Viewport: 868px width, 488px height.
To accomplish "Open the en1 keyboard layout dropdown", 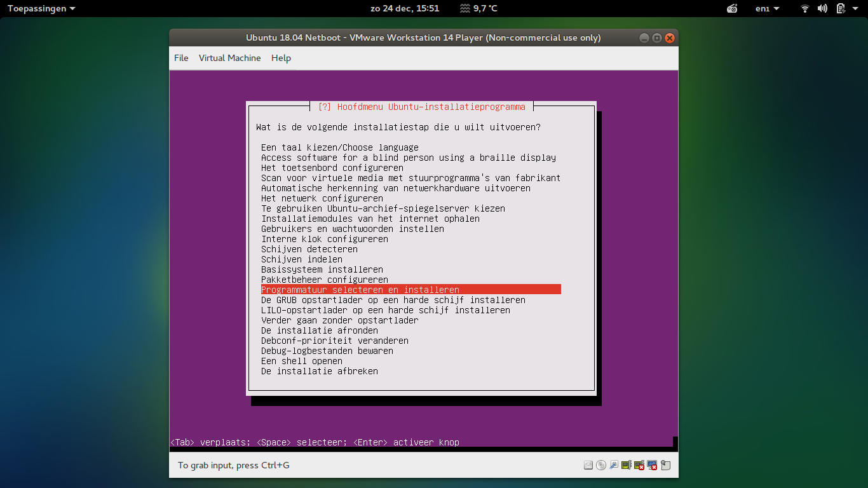I will point(766,8).
